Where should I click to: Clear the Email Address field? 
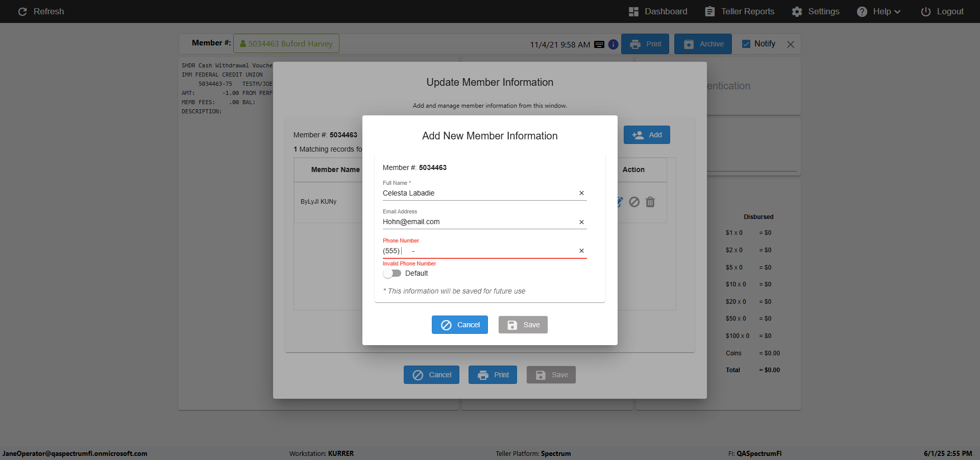click(581, 222)
